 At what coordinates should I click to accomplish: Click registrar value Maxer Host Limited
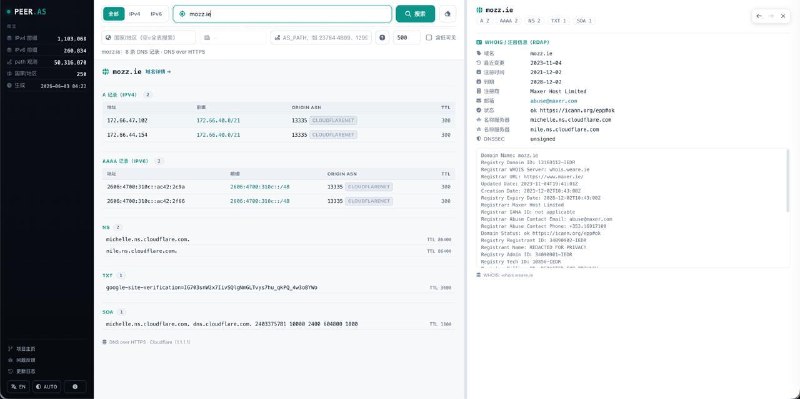(558, 91)
